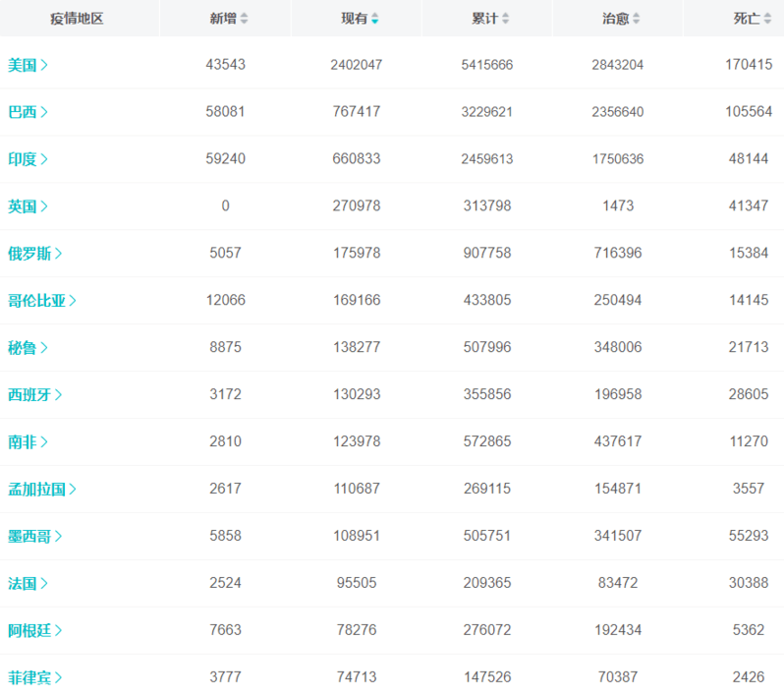The width and height of the screenshot is (784, 698).
Task: Select 阿根廷 cumulative value 276072
Action: [487, 629]
